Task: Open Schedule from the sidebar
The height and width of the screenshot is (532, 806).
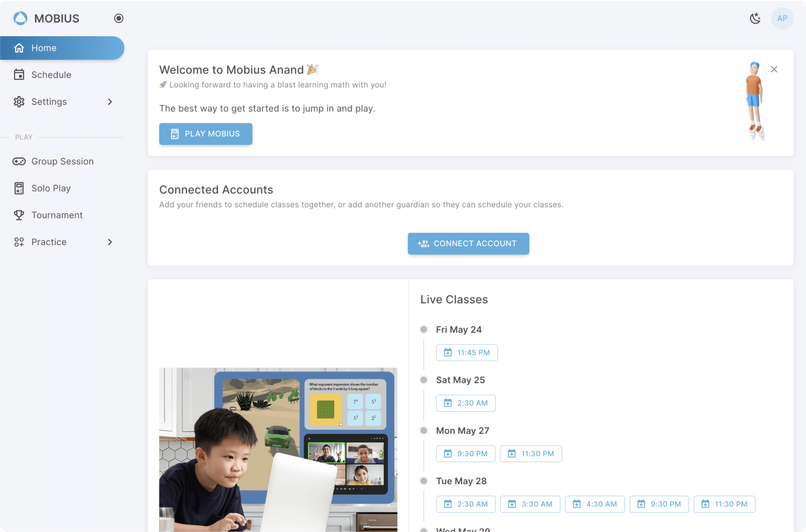Action: coord(62,75)
